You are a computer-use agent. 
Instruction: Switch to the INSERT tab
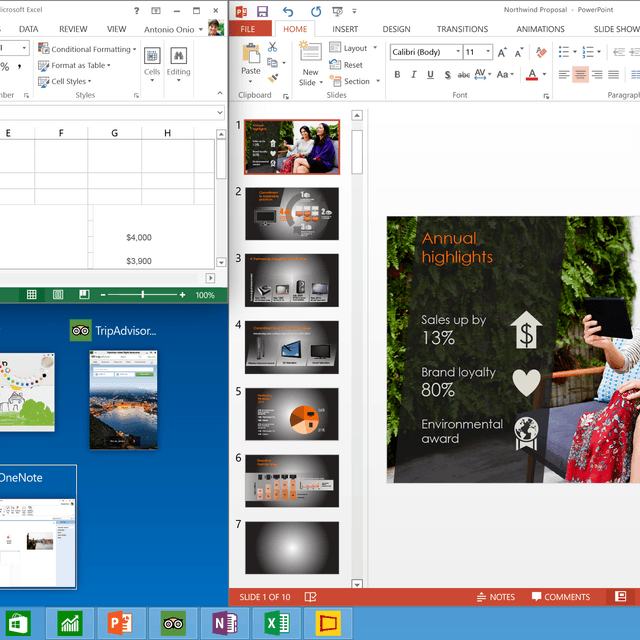tap(345, 29)
